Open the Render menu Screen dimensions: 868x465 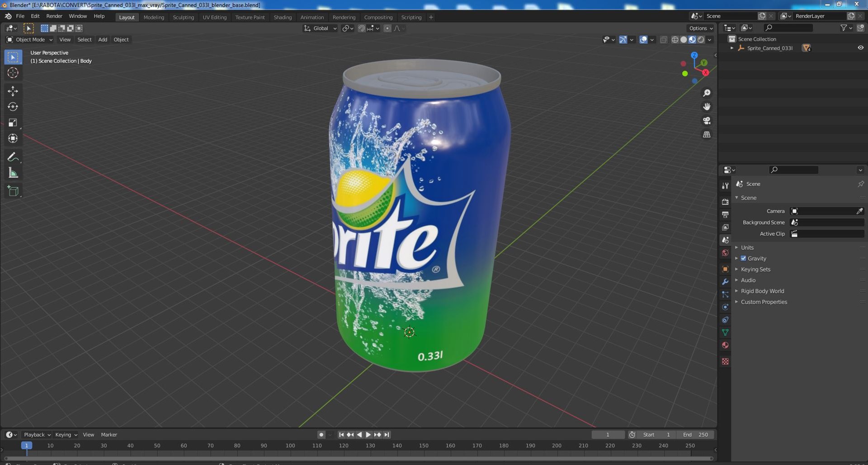pyautogui.click(x=54, y=16)
